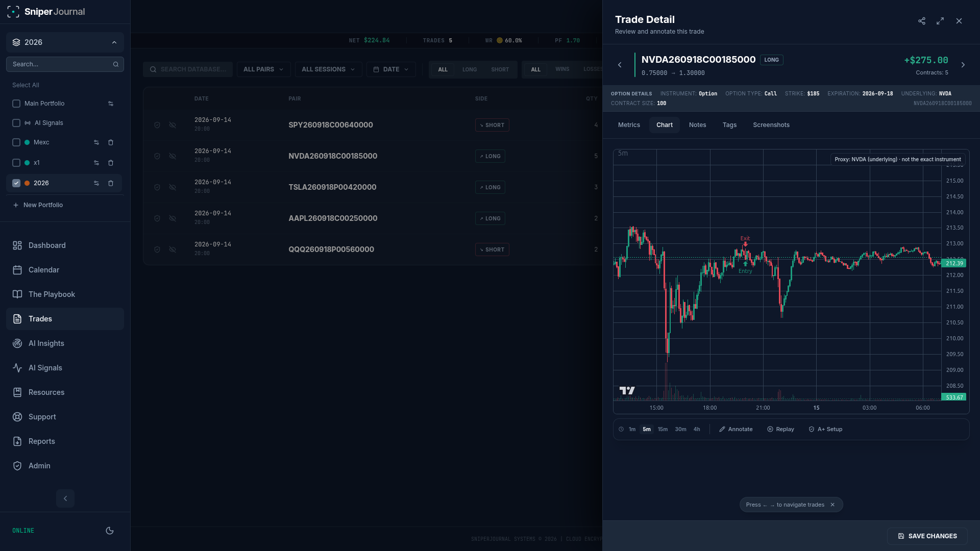The width and height of the screenshot is (980, 551).
Task: Share this trade via share icon
Action: (x=922, y=21)
